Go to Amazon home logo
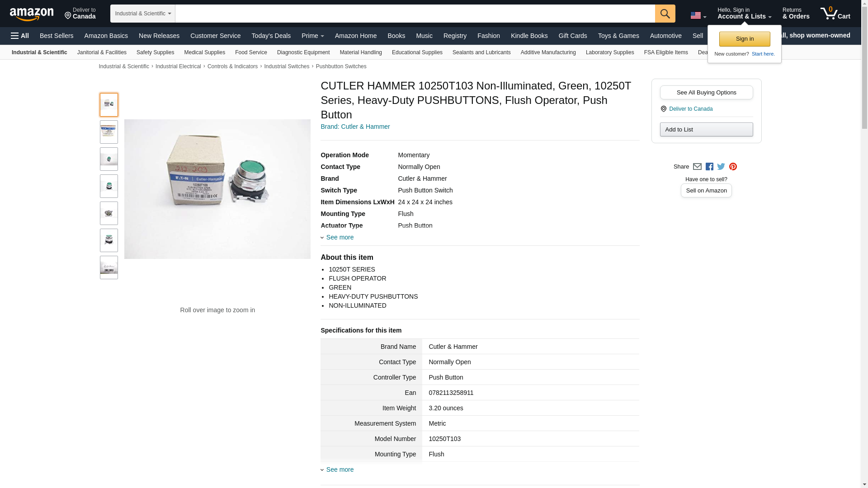This screenshot has height=488, width=868. pyautogui.click(x=32, y=14)
